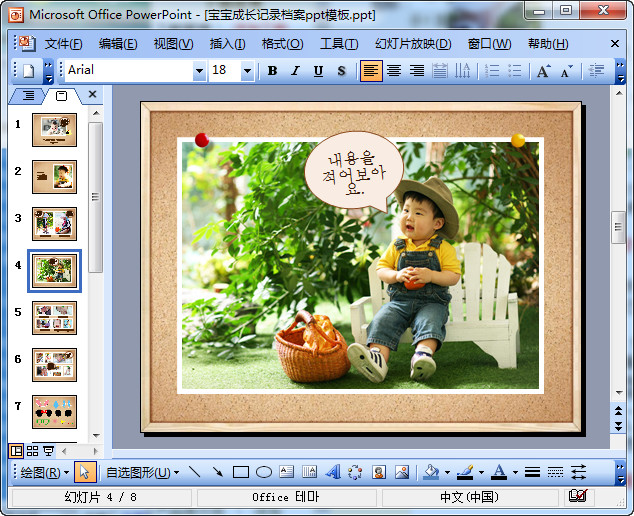634x516 pixels.
Task: Open the 绘图(R) drawing menu
Action: point(44,472)
